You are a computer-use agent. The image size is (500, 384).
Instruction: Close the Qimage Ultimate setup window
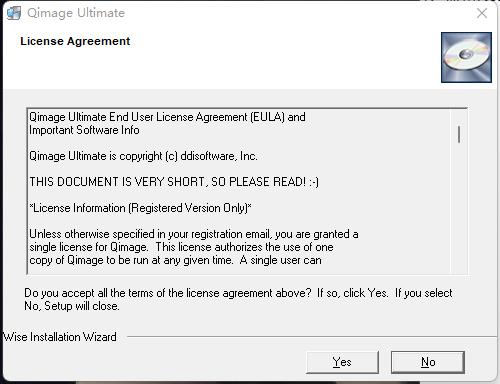(x=482, y=13)
